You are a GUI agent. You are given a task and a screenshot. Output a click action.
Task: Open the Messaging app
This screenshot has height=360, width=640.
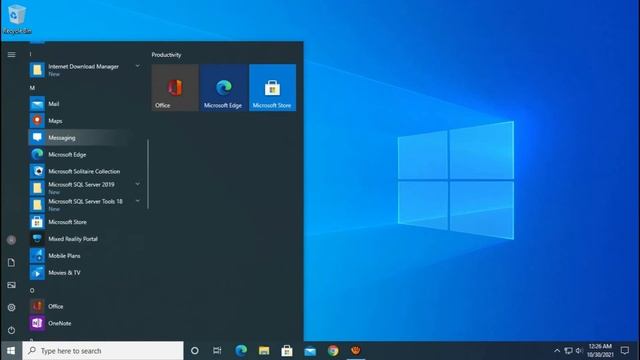(86, 138)
